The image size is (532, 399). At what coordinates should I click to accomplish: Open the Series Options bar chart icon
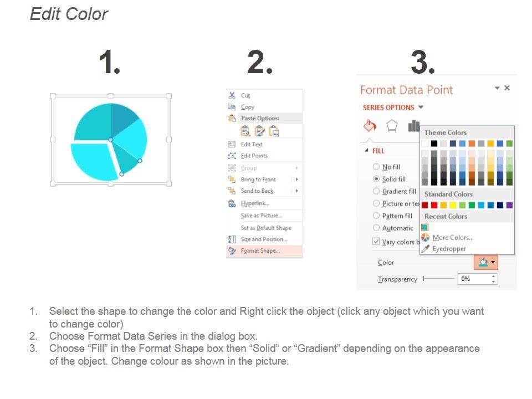click(413, 126)
